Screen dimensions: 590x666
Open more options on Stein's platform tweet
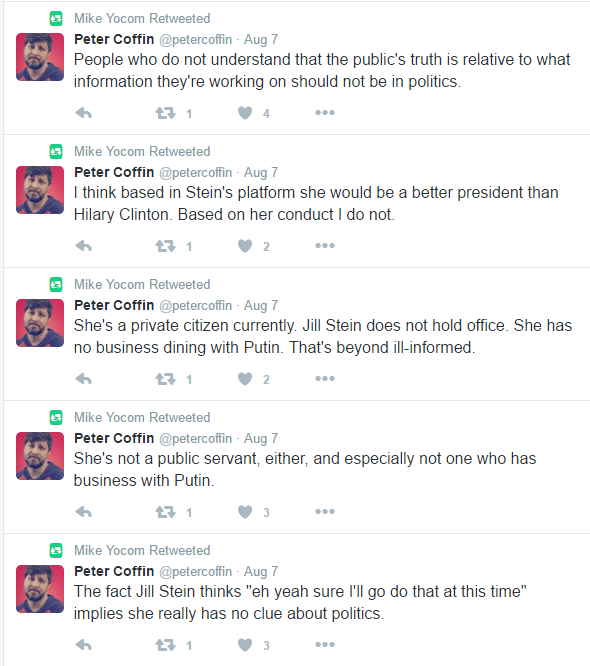[x=325, y=246]
